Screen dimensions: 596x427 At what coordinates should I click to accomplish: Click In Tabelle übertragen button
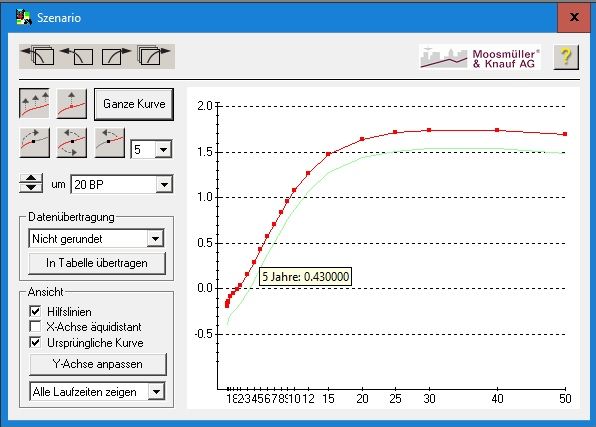click(x=97, y=263)
